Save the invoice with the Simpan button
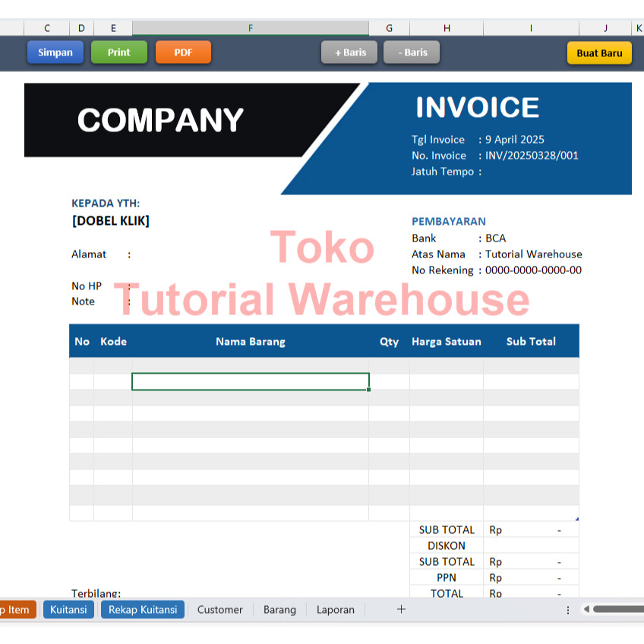The height and width of the screenshot is (644, 644). tap(55, 52)
